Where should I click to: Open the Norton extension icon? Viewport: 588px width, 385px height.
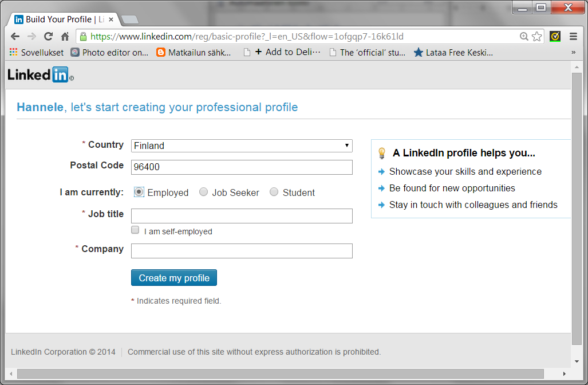(555, 37)
